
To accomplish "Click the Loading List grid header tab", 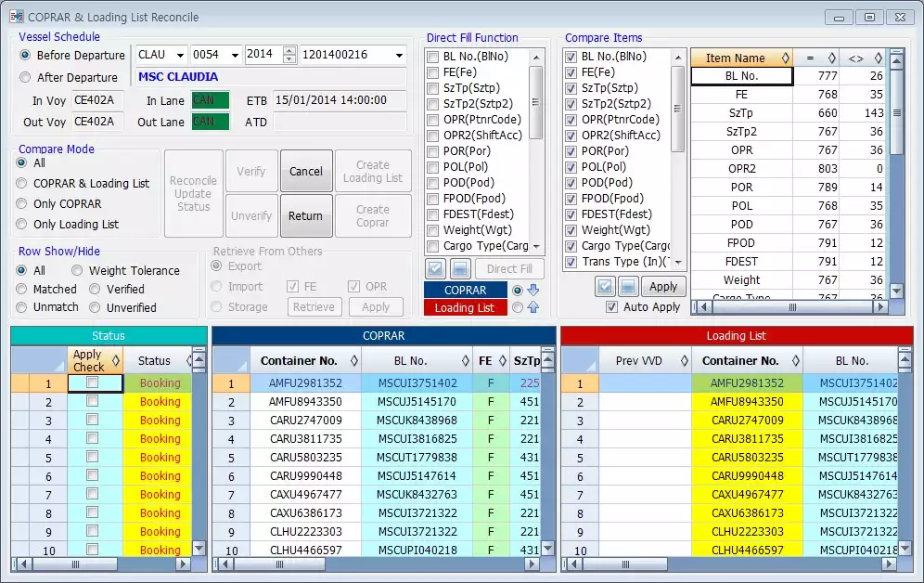I will click(x=737, y=335).
